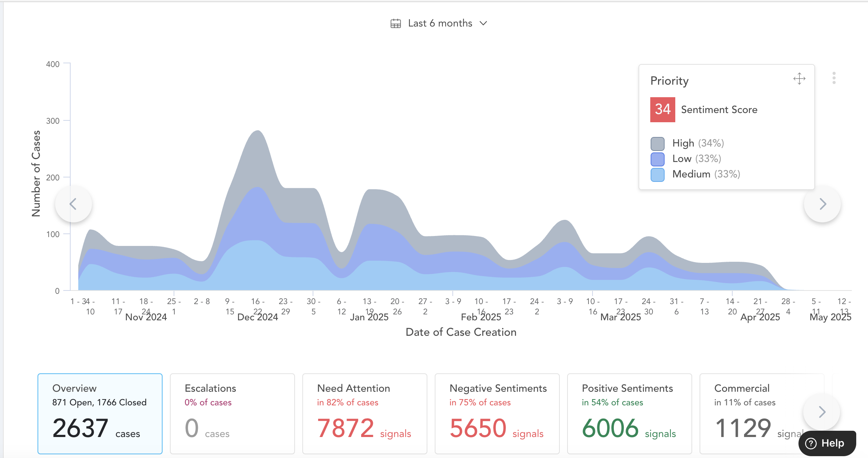
Task: Click the move handle on Priority legend
Action: pyautogui.click(x=799, y=79)
